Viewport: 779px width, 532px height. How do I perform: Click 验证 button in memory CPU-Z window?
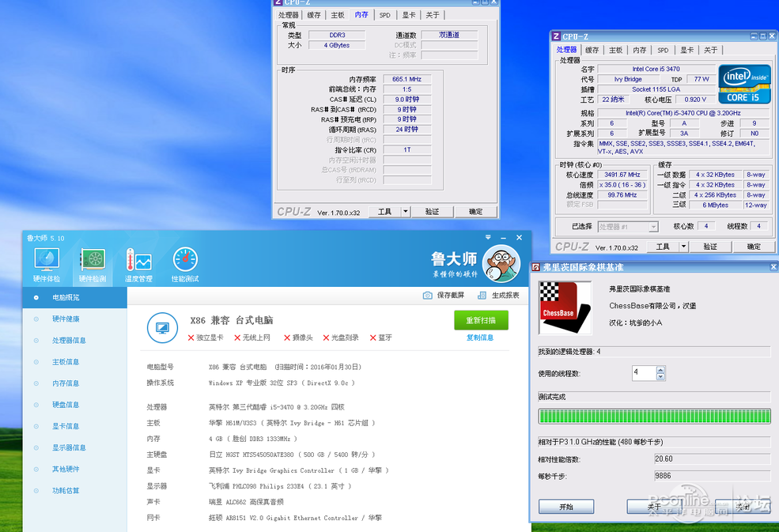[x=432, y=212]
